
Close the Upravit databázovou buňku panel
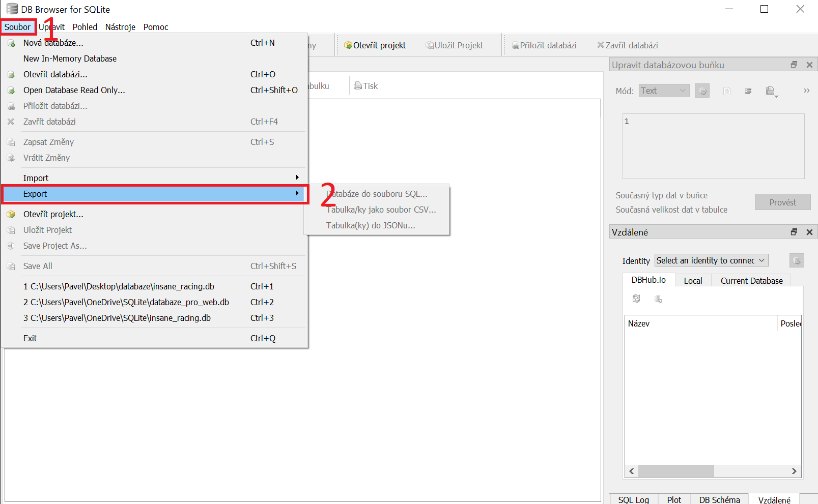(x=809, y=65)
